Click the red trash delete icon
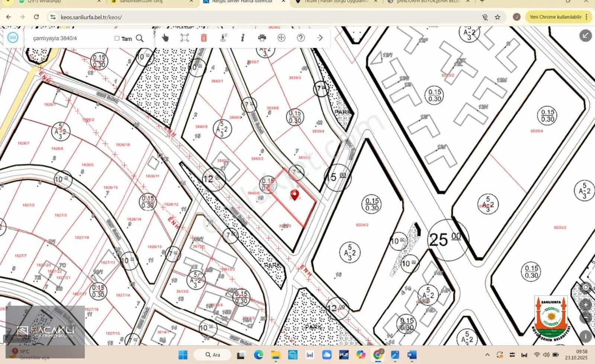Viewport: 595px width, 364px height. click(x=204, y=38)
